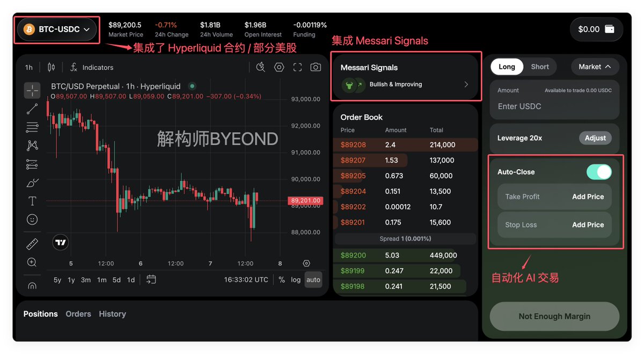644x354 pixels.
Task: Toggle auto scale on chart
Action: (313, 279)
